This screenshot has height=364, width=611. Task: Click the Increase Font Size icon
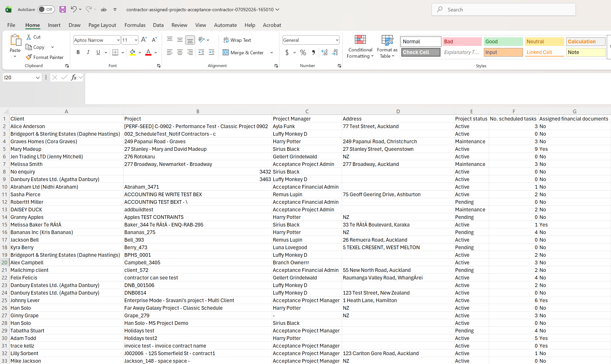144,40
